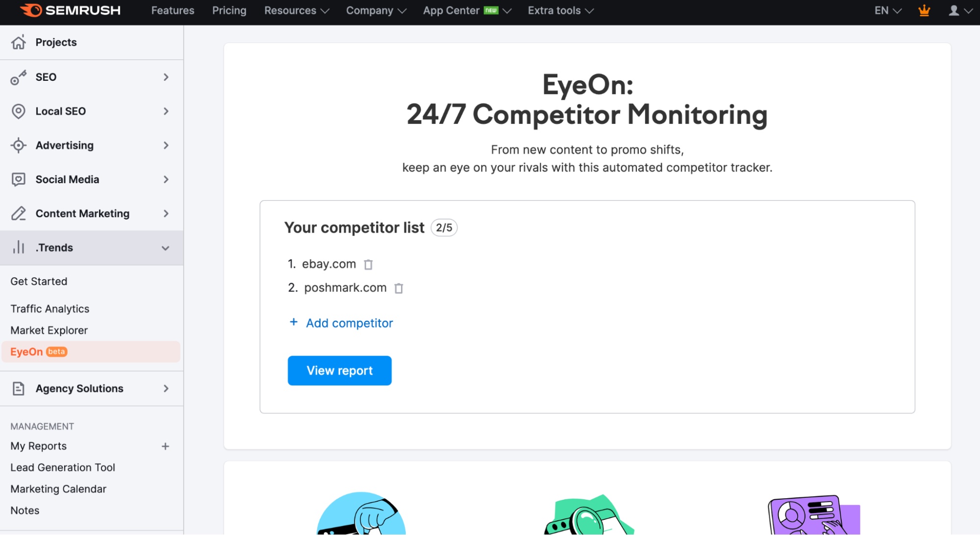Click the Market Explorer menu item

pos(49,329)
